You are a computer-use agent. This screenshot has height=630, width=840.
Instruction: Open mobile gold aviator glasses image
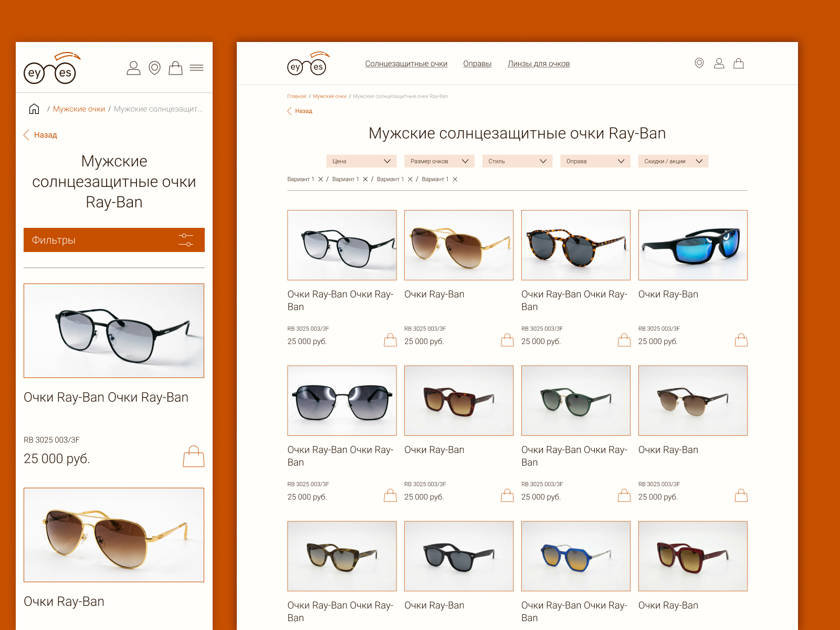tap(114, 535)
